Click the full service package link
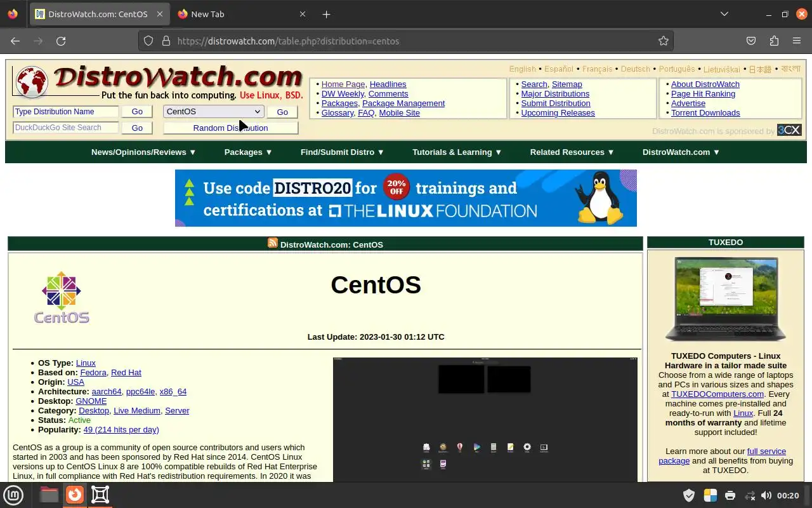Image resolution: width=812 pixels, height=508 pixels. (x=722, y=456)
